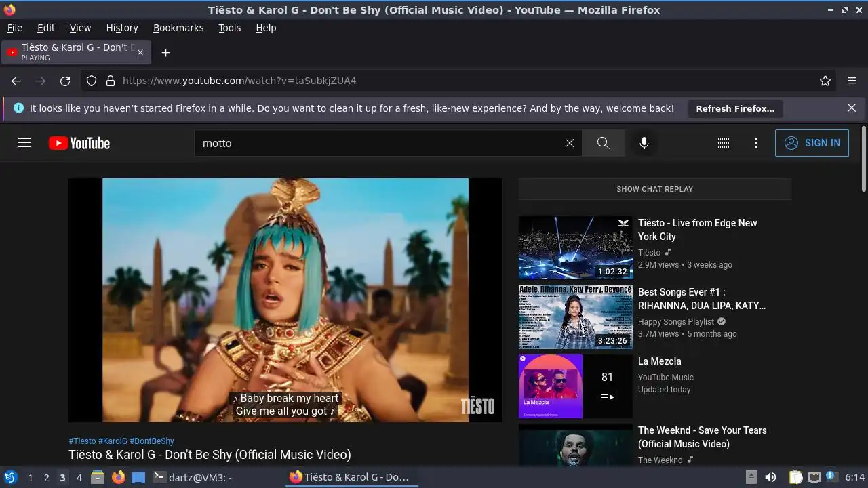The height and width of the screenshot is (488, 868).
Task: Click the Happy Songs Playlist channel name
Action: tap(676, 322)
